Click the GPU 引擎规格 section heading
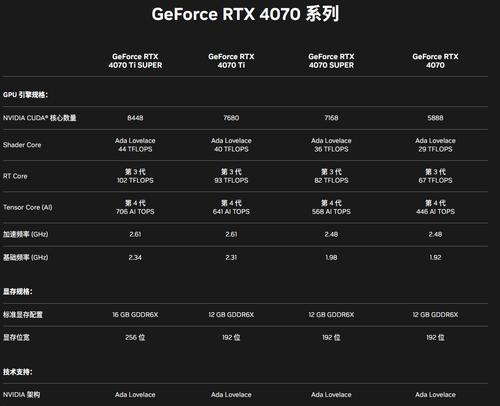Image resolution: width=500 pixels, height=406 pixels. 25,95
